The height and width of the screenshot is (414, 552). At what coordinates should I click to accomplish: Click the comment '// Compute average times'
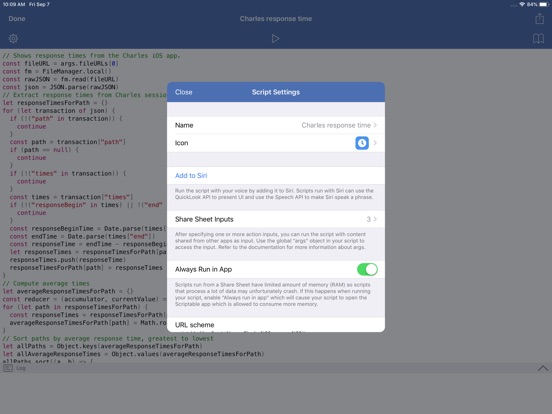pos(46,283)
